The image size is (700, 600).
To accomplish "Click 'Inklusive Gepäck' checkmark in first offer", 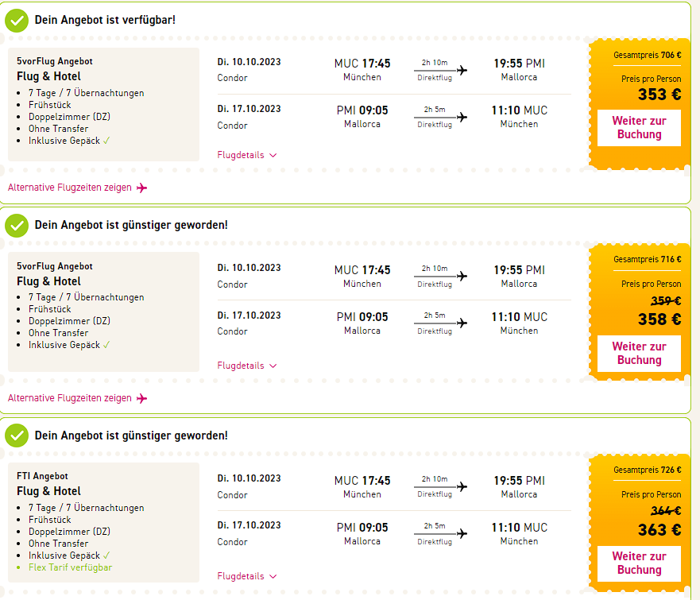I will 106,141.
